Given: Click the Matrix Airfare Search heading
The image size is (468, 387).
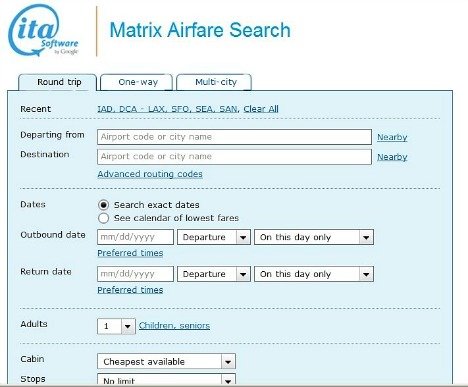Looking at the screenshot, I should point(200,30).
